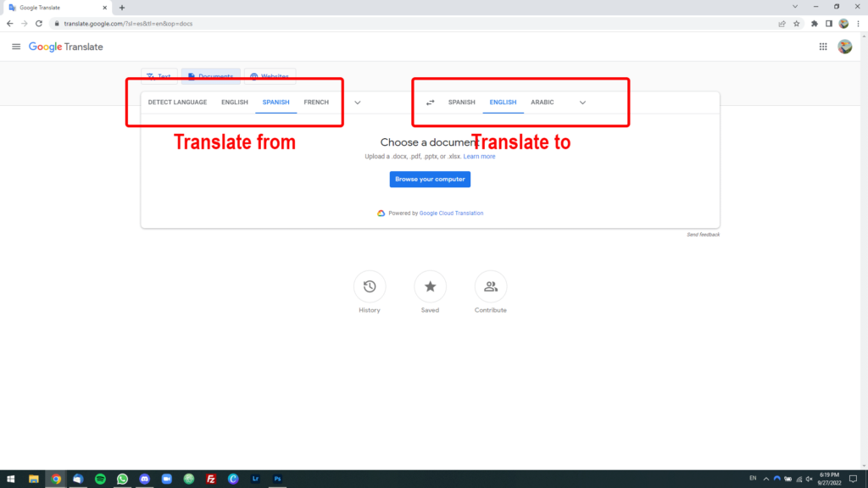Open the Contribute section
Viewport: 868px width, 488px height.
(x=491, y=286)
